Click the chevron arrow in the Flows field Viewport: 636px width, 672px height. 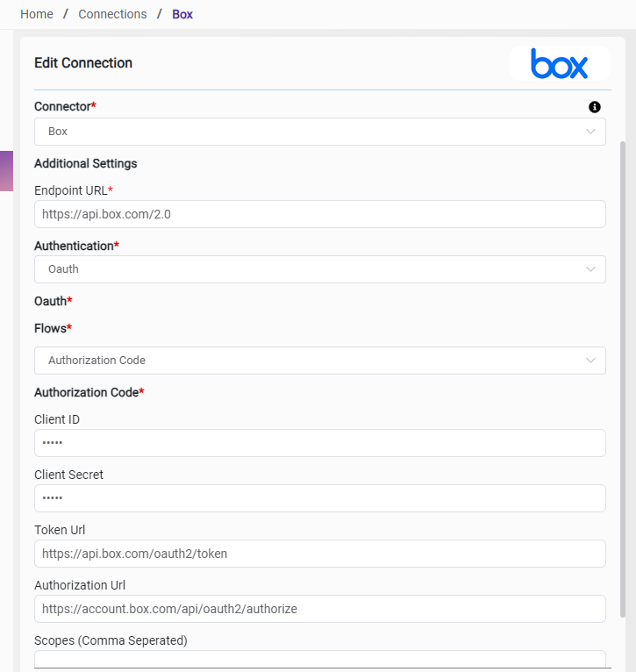pyautogui.click(x=590, y=361)
